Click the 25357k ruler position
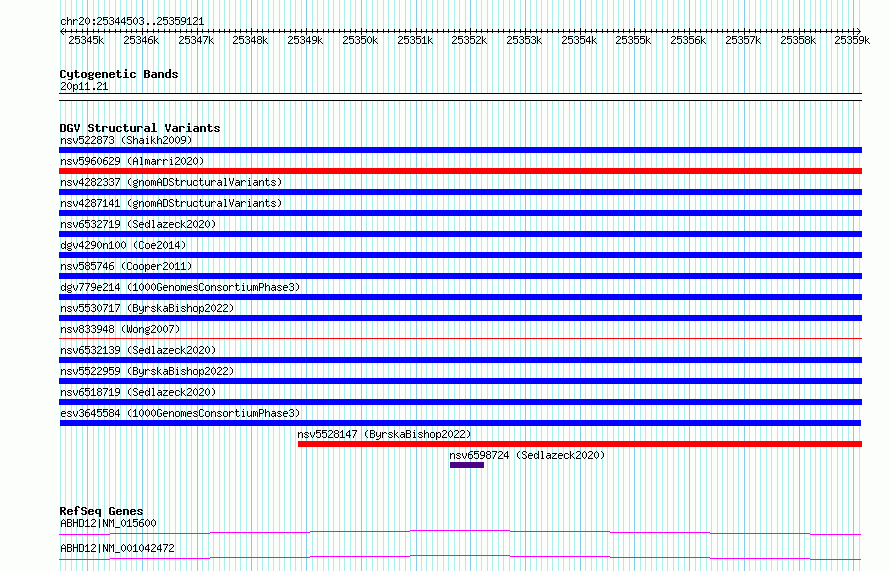 coord(744,40)
